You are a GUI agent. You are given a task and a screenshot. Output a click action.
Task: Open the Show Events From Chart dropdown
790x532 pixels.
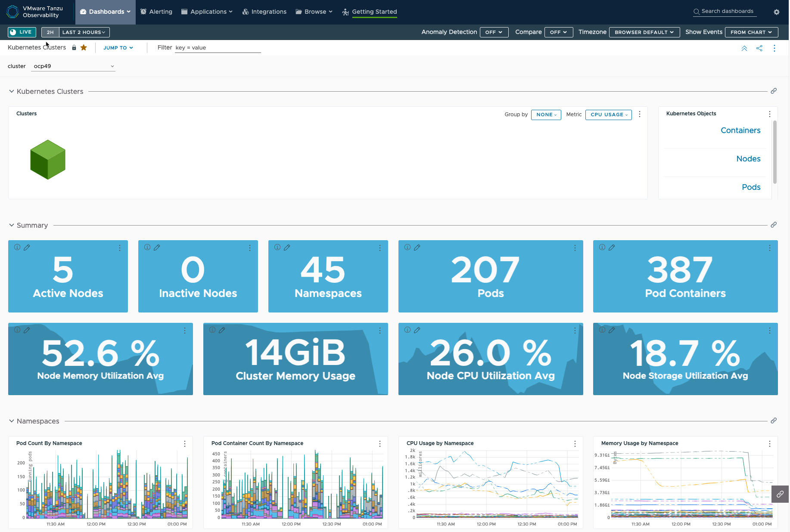(752, 32)
